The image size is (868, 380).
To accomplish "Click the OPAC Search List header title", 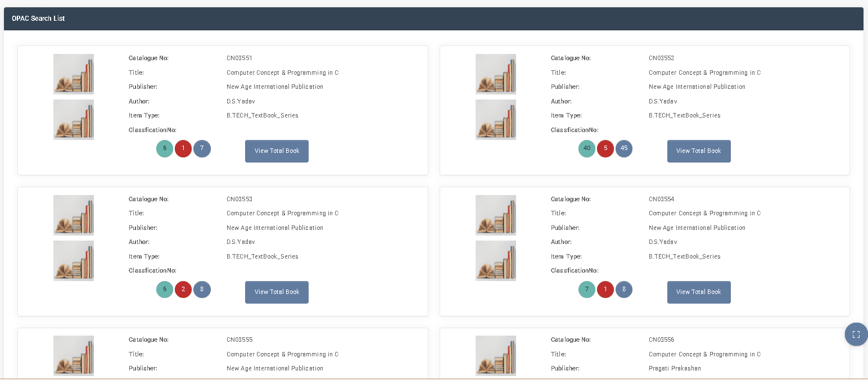I will [38, 19].
